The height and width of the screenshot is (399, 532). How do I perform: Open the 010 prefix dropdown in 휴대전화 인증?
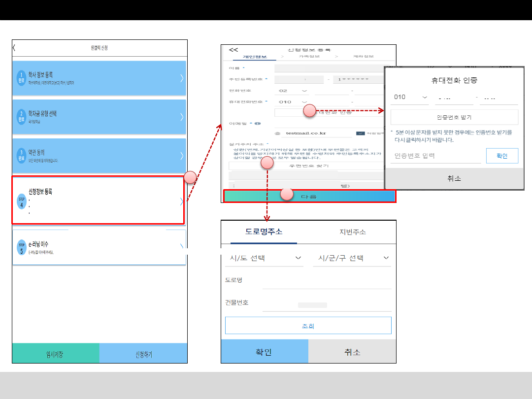[411, 97]
